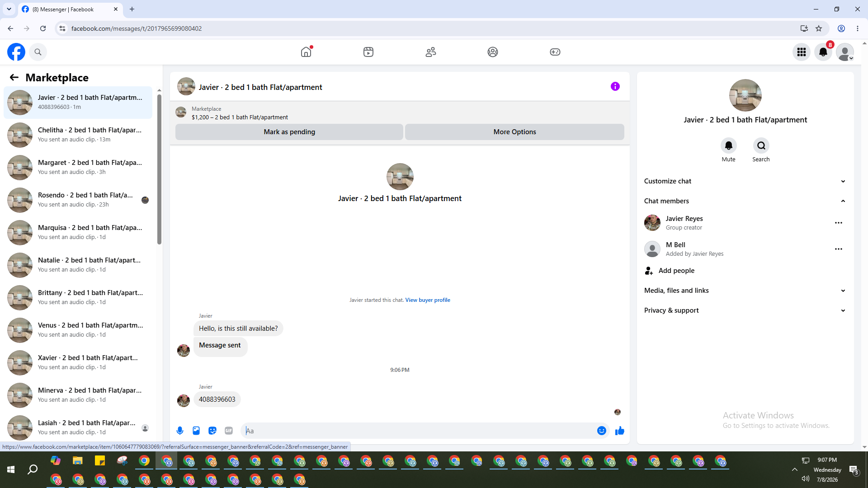Open member options for M Bell

[839, 249]
